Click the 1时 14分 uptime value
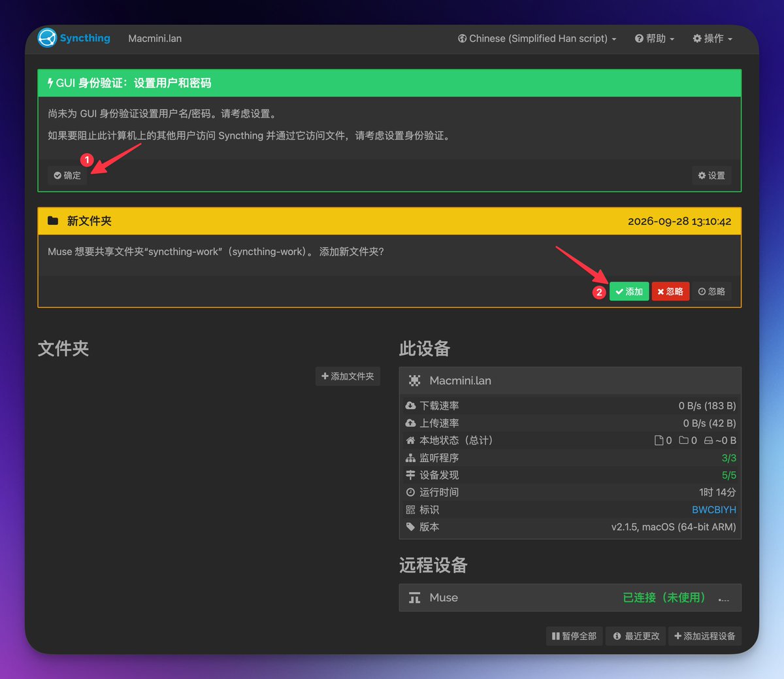The width and height of the screenshot is (784, 679). tap(717, 492)
